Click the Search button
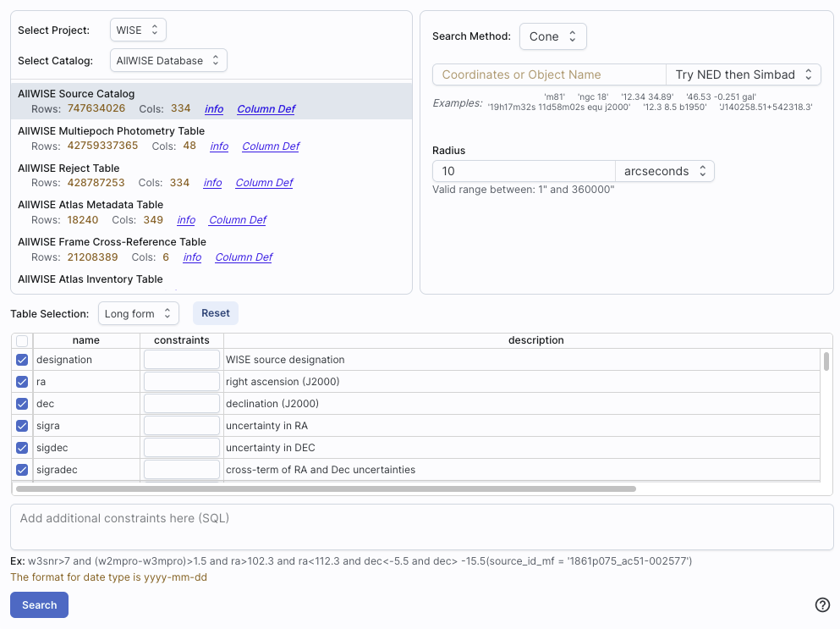840x629 pixels. click(x=39, y=604)
